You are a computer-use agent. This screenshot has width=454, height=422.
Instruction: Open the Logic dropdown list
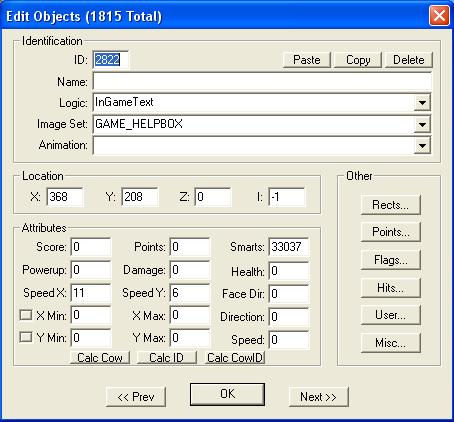click(x=422, y=102)
